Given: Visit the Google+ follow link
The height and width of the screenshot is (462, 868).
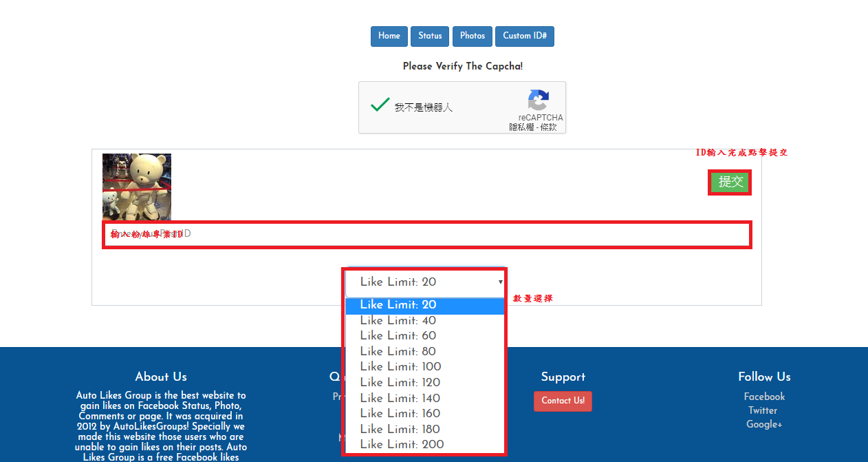Looking at the screenshot, I should pyautogui.click(x=763, y=424).
